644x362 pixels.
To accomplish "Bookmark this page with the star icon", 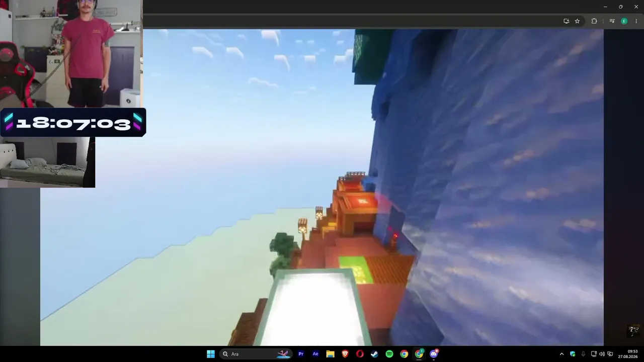I will click(x=577, y=21).
